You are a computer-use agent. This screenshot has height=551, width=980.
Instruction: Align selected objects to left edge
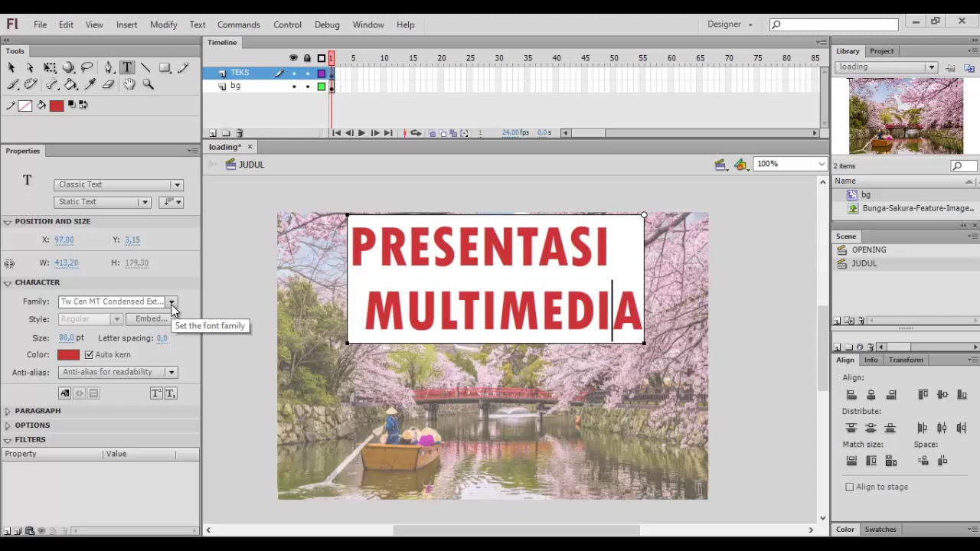point(851,395)
